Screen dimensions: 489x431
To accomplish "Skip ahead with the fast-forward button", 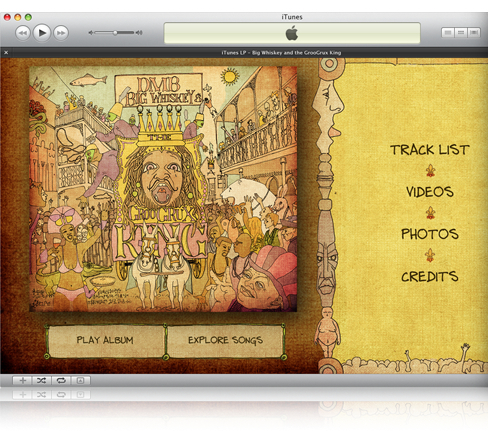I will (61, 33).
